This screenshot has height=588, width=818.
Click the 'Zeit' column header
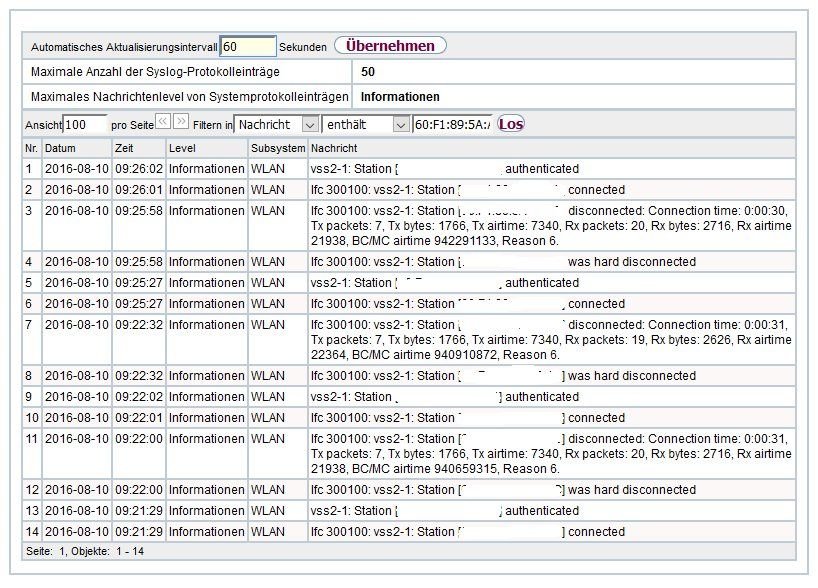point(139,148)
